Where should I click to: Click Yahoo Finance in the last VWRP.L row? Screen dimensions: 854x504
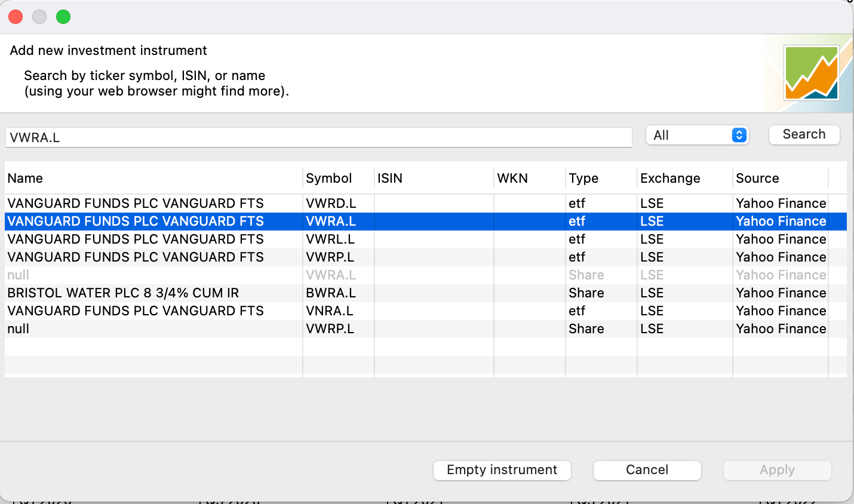(x=781, y=328)
